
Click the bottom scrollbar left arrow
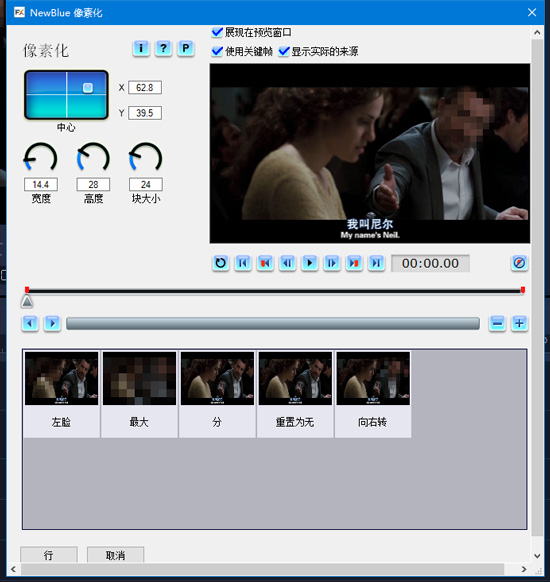coord(14,569)
